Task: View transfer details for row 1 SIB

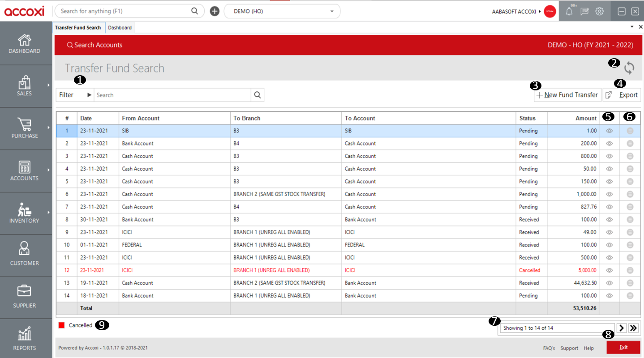Action: pyautogui.click(x=609, y=131)
